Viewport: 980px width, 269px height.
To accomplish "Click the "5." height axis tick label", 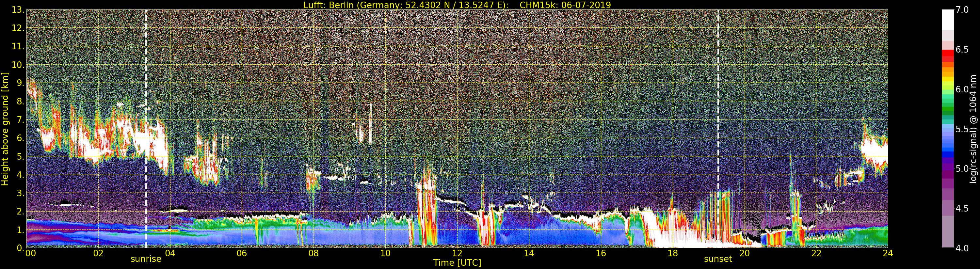I will click(x=21, y=156).
